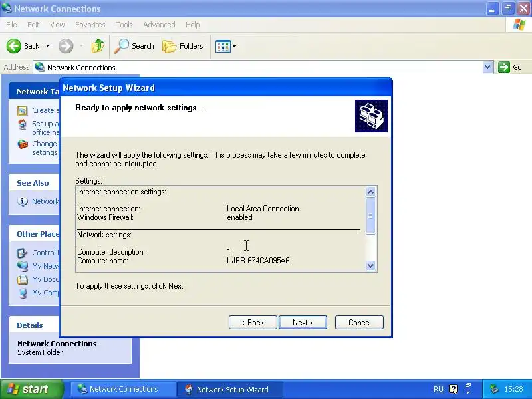This screenshot has width=532, height=399.
Task: Open the View menu
Action: (x=57, y=25)
